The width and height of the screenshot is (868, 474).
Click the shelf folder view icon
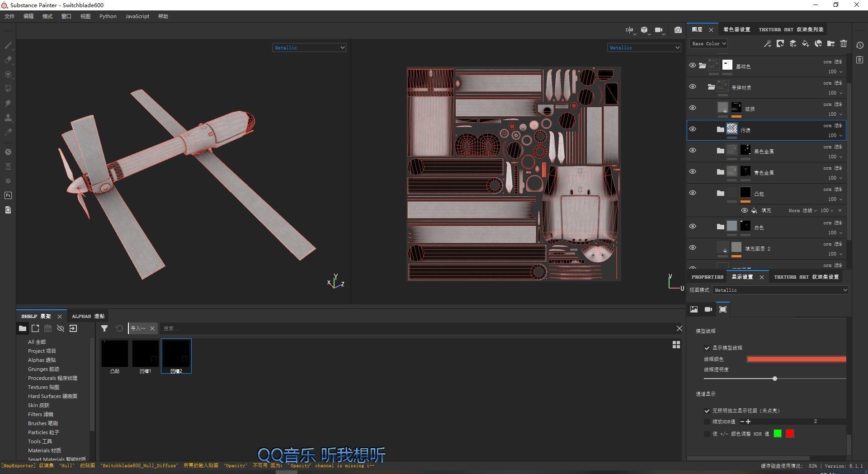click(x=22, y=328)
